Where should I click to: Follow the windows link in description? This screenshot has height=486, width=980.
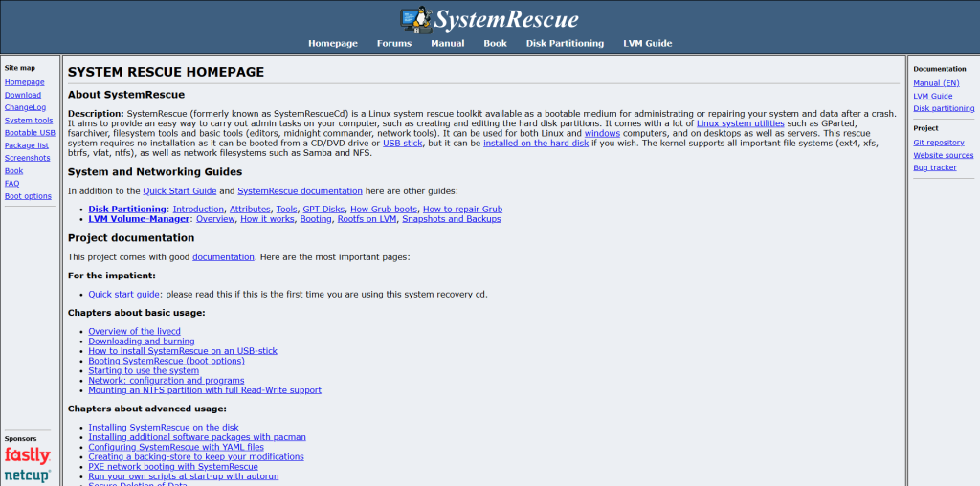tap(602, 134)
